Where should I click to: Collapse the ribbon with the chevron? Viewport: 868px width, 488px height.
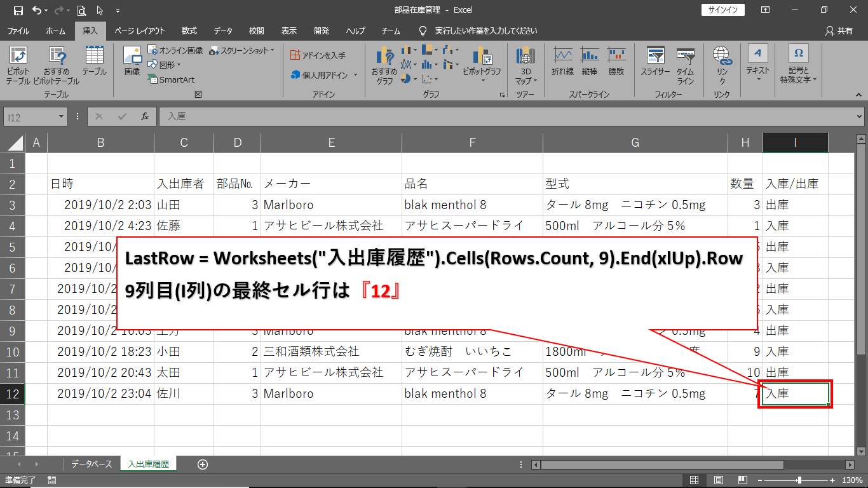pos(859,95)
